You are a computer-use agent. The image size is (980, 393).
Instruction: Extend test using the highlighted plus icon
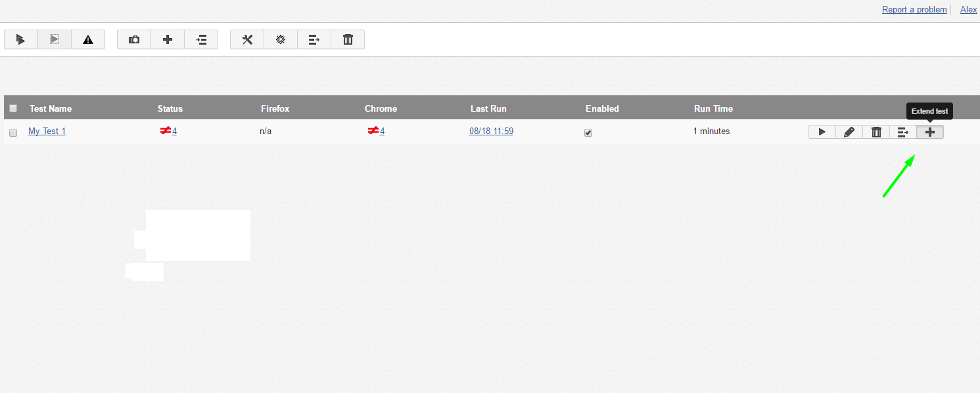(930, 131)
